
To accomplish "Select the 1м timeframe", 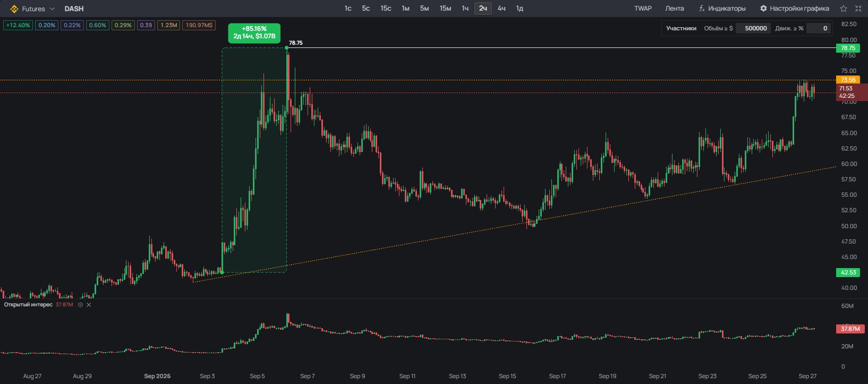I will coord(405,9).
